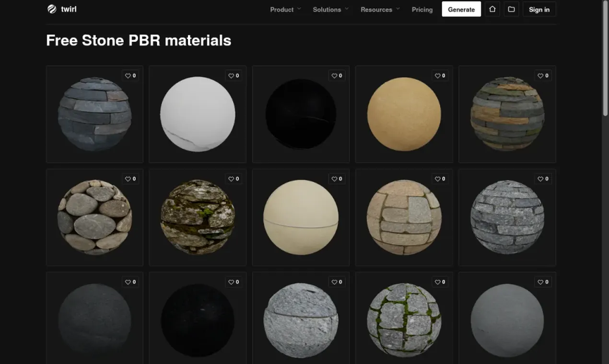Like the mossy layered slate sphere material
The image size is (609, 364).
tap(543, 76)
